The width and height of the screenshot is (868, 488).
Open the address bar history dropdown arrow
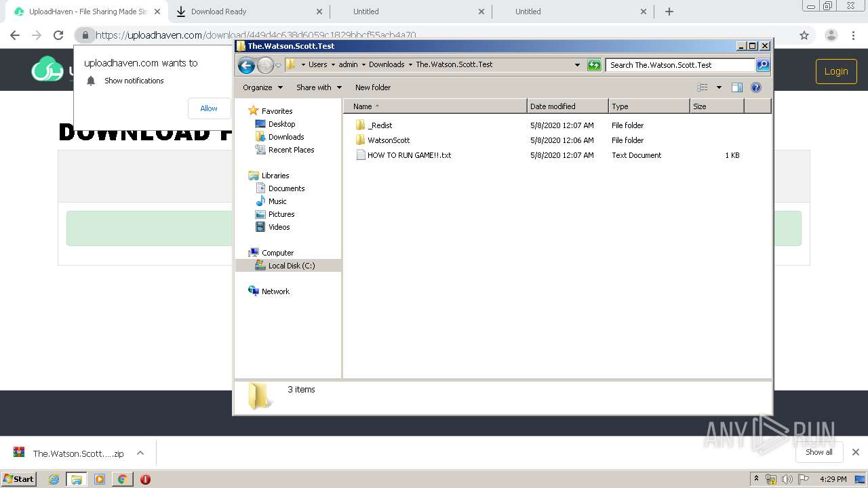577,65
